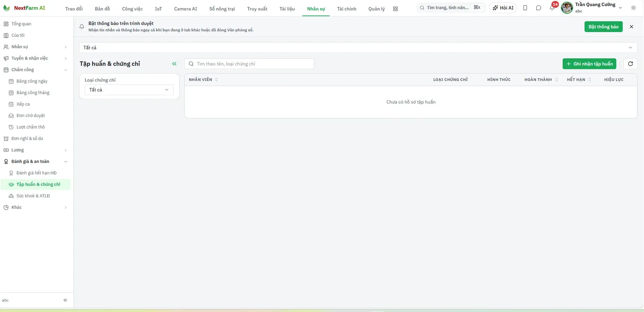This screenshot has height=312, width=644.
Task: Switch to the Công việc tab
Action: 132,9
